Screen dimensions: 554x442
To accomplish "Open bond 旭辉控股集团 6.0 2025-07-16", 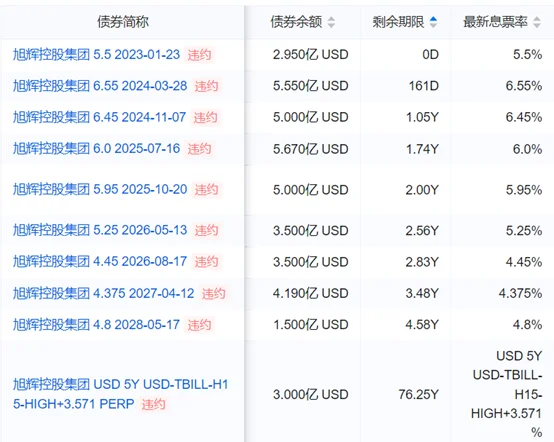I will [96, 149].
